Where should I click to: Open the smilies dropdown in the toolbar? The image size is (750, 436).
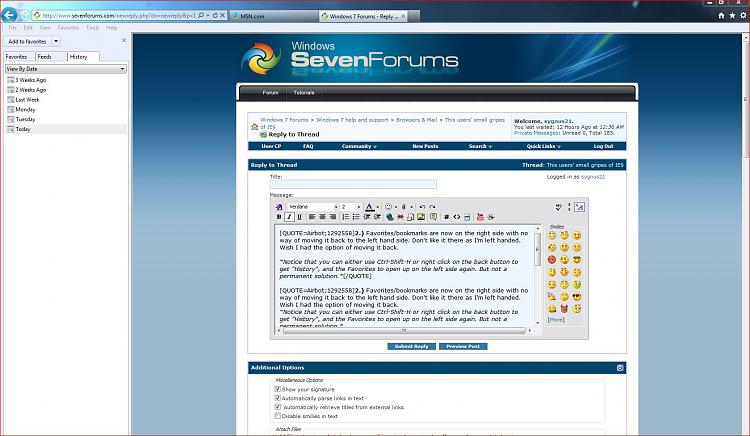(x=396, y=207)
